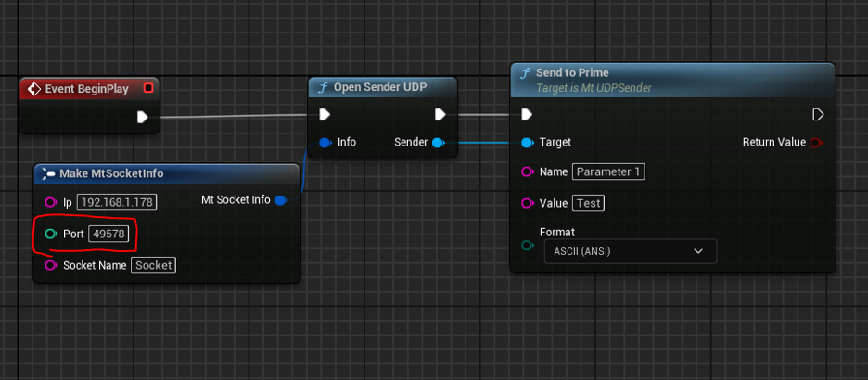The image size is (868, 380).
Task: Click the blue Sender output pin
Action: (x=438, y=143)
